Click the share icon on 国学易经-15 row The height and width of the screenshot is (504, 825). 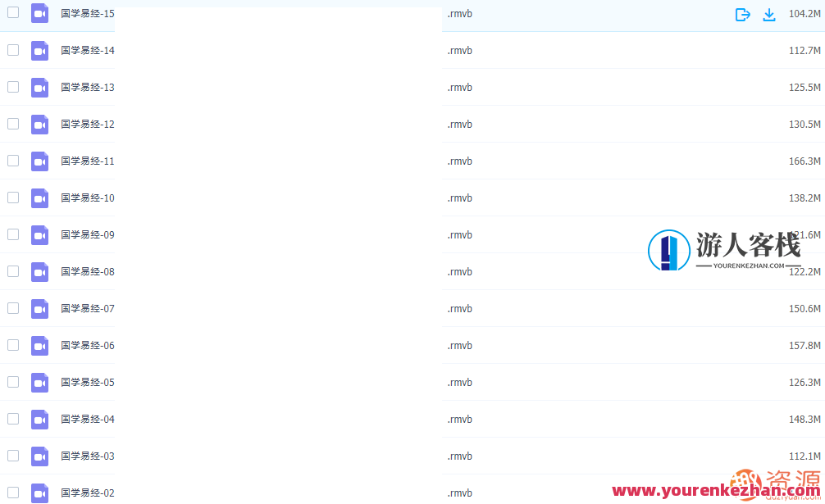tap(742, 15)
